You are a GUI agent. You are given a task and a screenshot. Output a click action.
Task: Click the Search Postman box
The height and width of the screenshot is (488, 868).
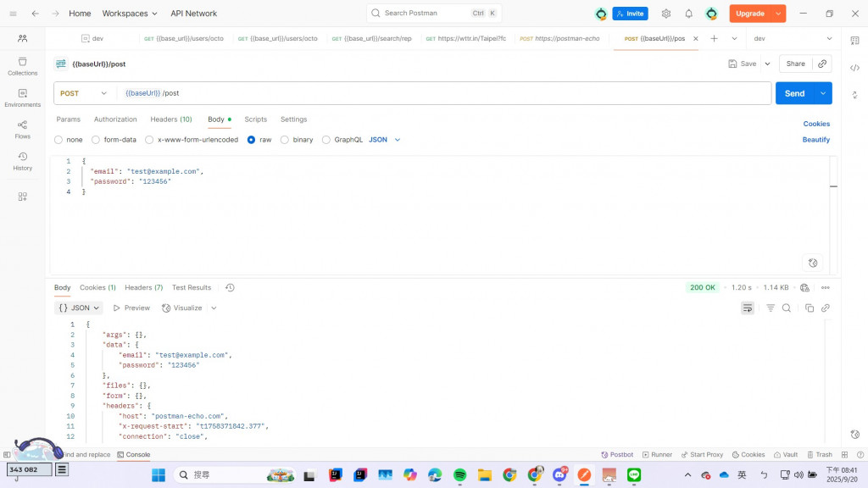[x=434, y=14]
